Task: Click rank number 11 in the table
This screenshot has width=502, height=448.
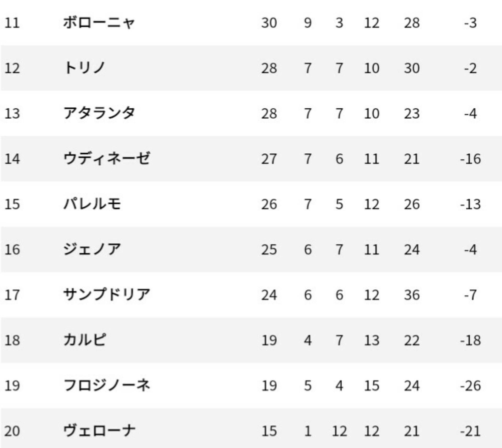Action: pos(12,23)
